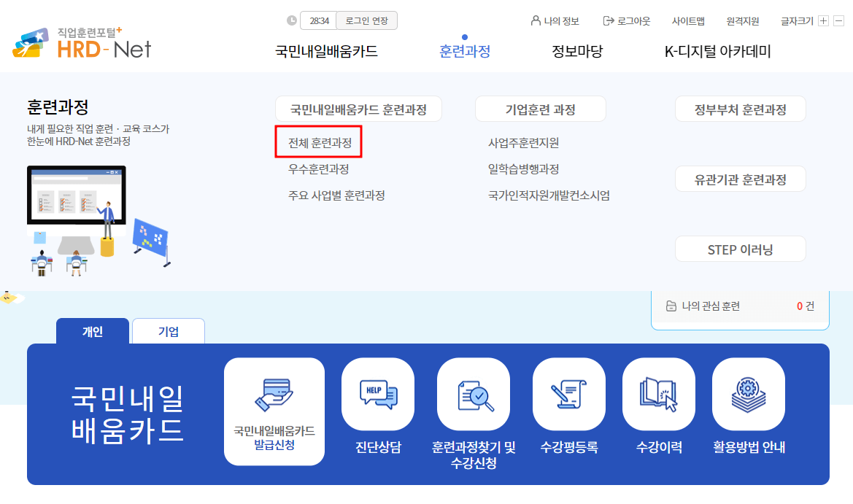This screenshot has width=853, height=504.
Task: Open the K-디지털 아카데미 menu
Action: tap(717, 51)
